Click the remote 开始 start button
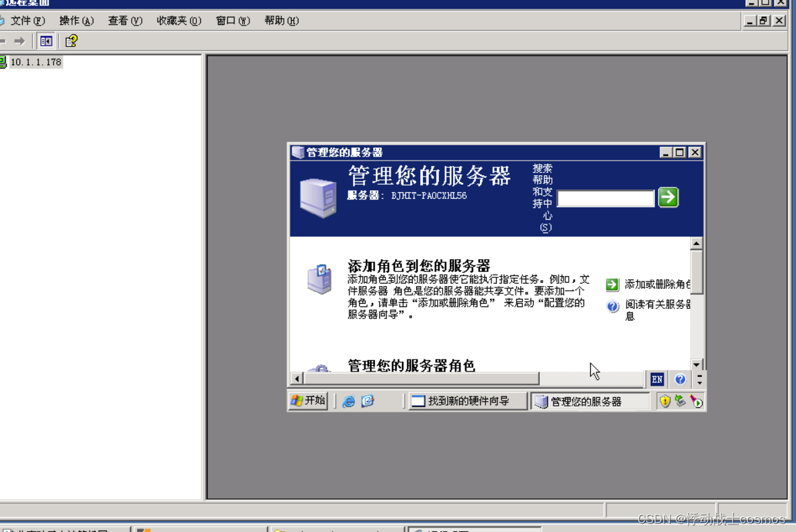Viewport: 796px width, 532px height. coord(308,400)
